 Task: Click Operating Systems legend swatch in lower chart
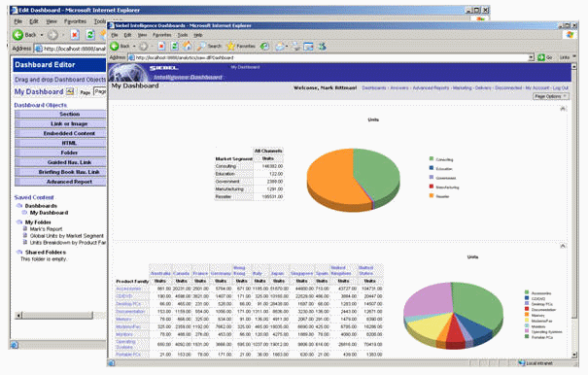[527, 331]
